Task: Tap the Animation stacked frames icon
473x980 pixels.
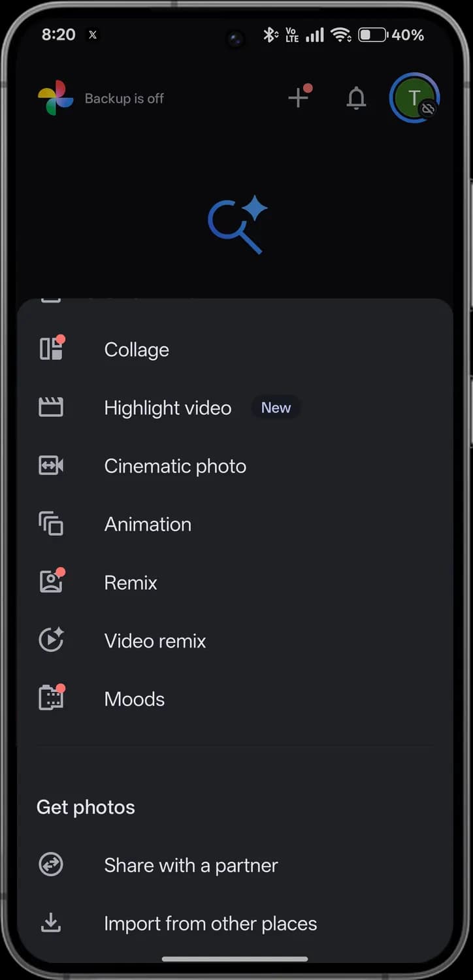Action: pos(51,524)
